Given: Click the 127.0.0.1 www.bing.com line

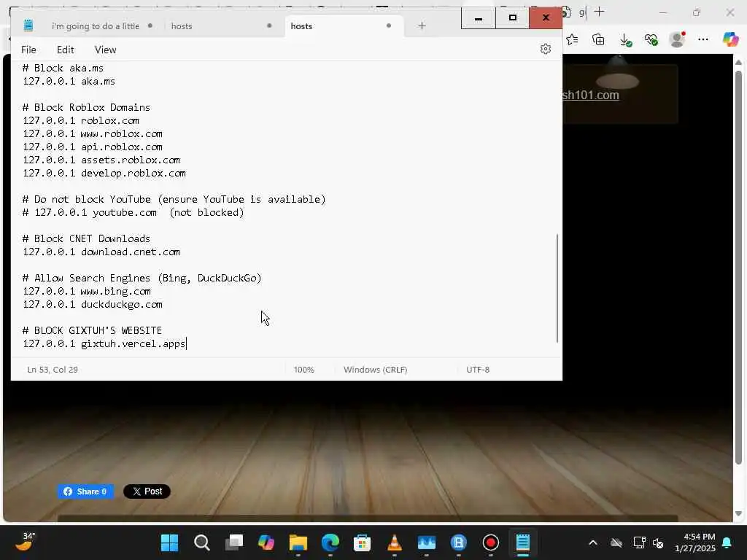Looking at the screenshot, I should click(x=88, y=291).
